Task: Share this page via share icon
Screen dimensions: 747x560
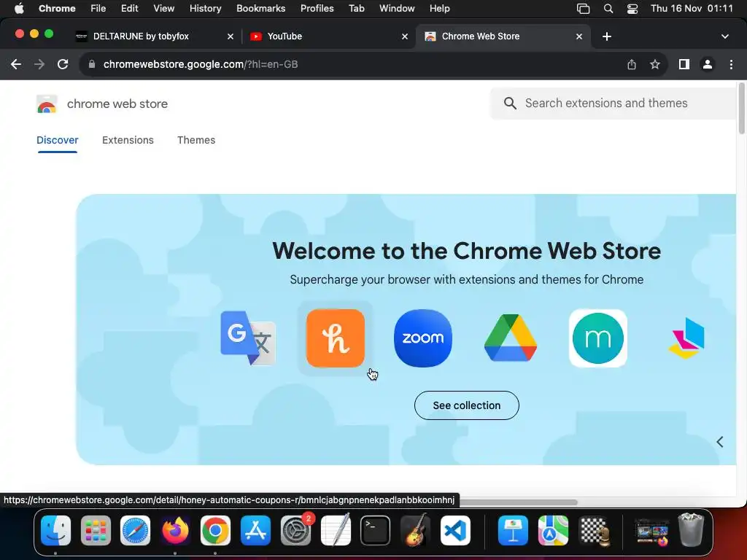Action: [632, 64]
